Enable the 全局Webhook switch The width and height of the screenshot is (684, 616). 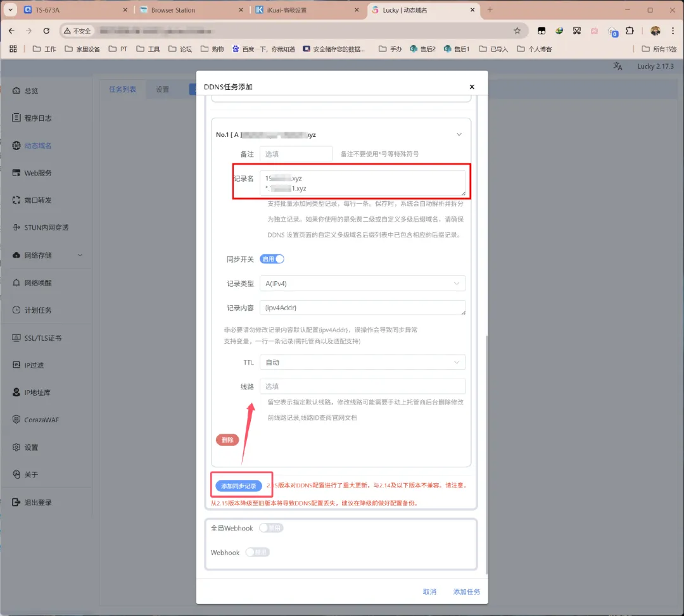[271, 528]
